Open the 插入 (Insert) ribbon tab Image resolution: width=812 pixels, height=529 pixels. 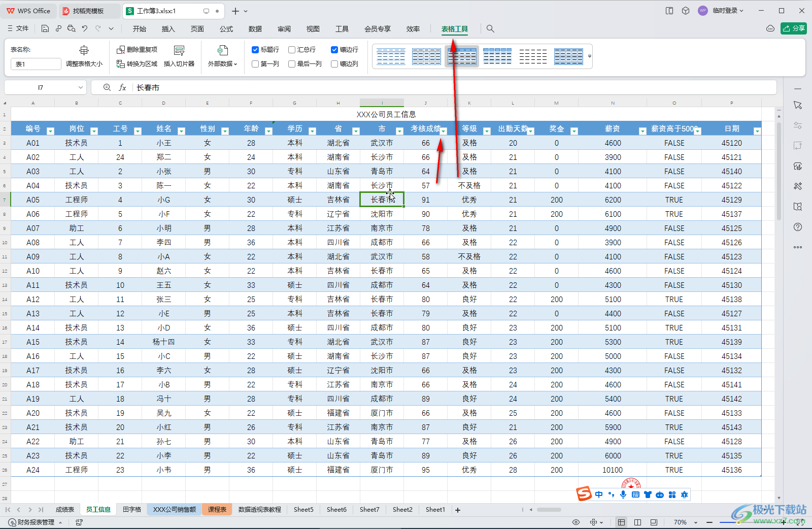168,29
